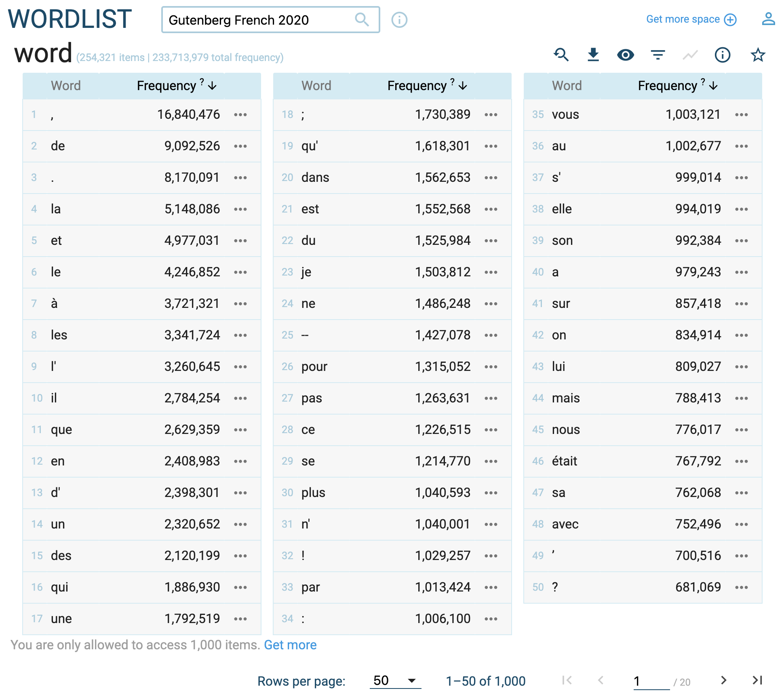Go to the next page arrow
The width and height of the screenshot is (784, 699).
pyautogui.click(x=723, y=680)
